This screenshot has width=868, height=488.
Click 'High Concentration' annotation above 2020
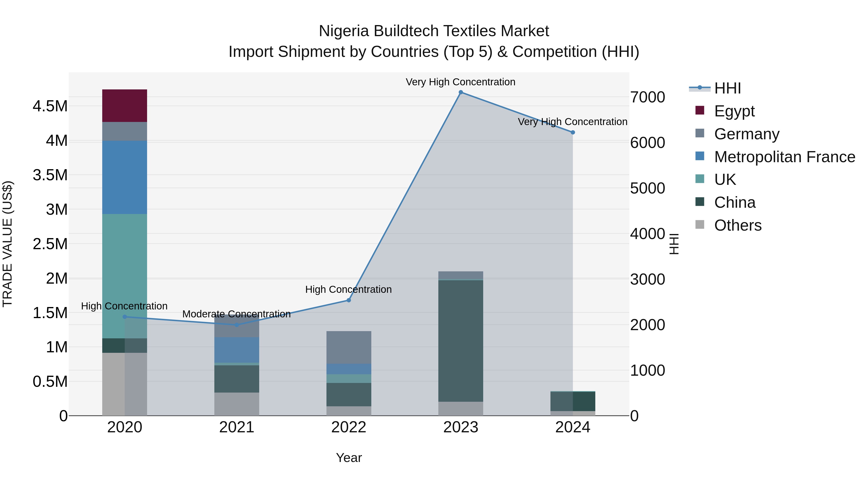point(124,306)
